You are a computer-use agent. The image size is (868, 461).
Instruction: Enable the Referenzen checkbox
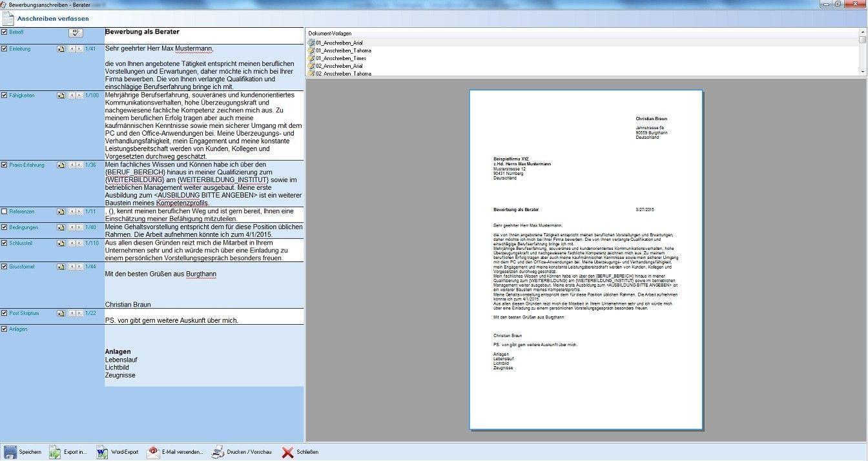5,212
